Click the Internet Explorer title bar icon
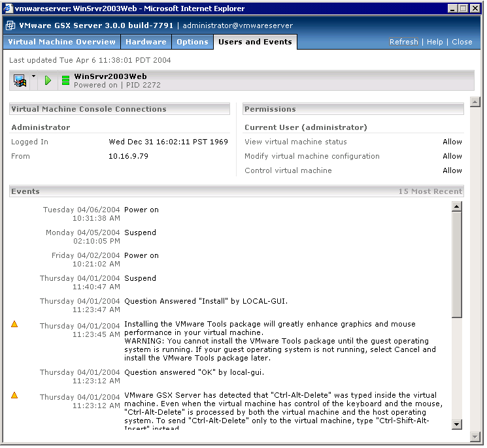Viewport: 487px width, 448px height. [9, 8]
